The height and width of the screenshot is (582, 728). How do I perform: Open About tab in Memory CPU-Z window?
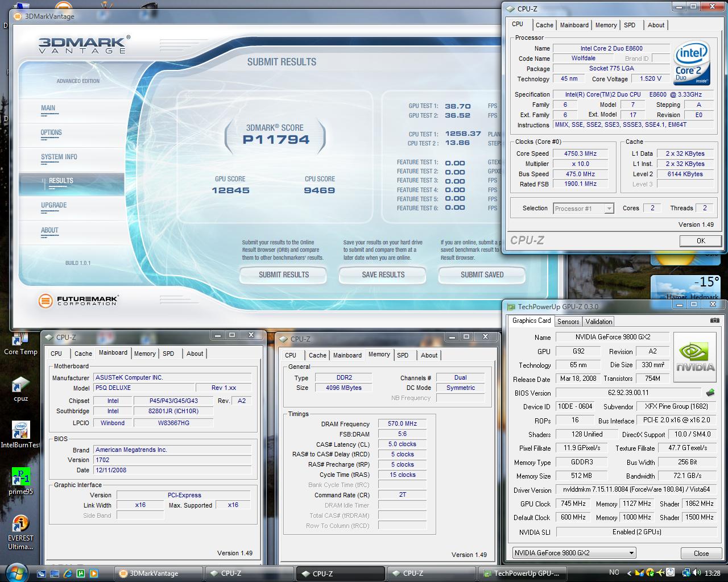429,355
